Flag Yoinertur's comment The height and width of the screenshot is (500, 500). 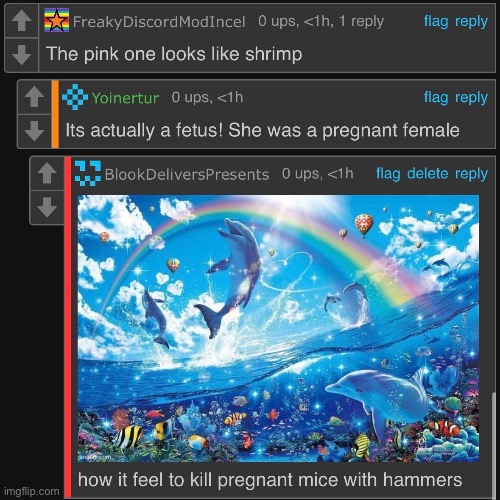[436, 97]
